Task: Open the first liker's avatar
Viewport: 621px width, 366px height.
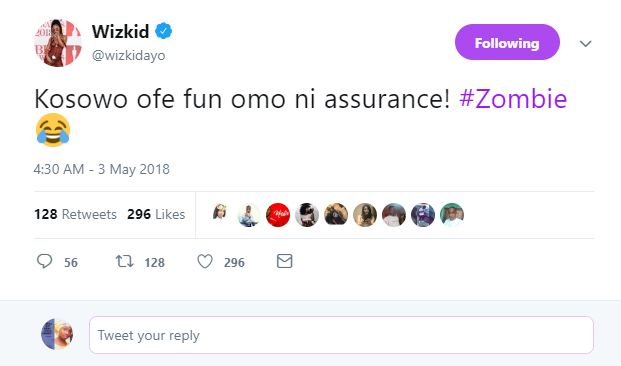Action: pyautogui.click(x=220, y=215)
